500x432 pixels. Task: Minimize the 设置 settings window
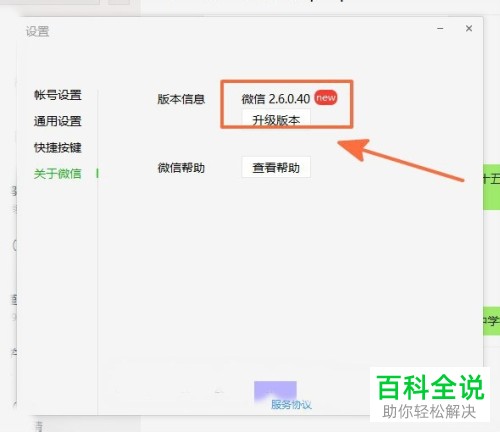click(x=440, y=29)
